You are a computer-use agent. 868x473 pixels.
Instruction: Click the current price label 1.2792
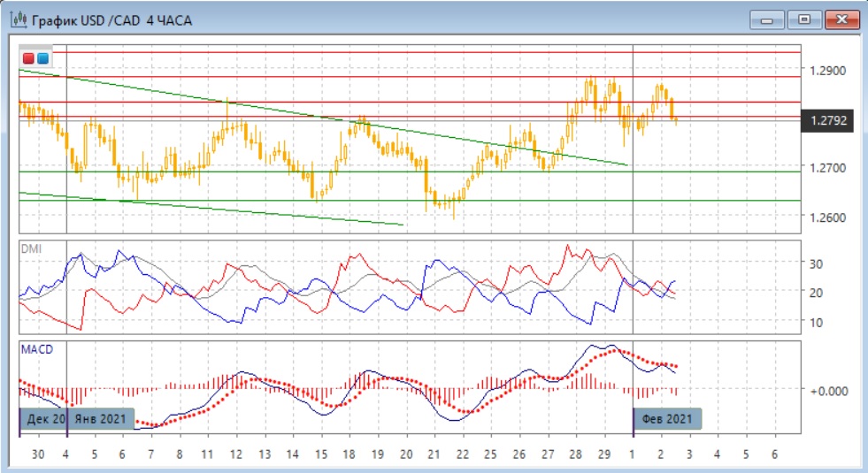827,121
